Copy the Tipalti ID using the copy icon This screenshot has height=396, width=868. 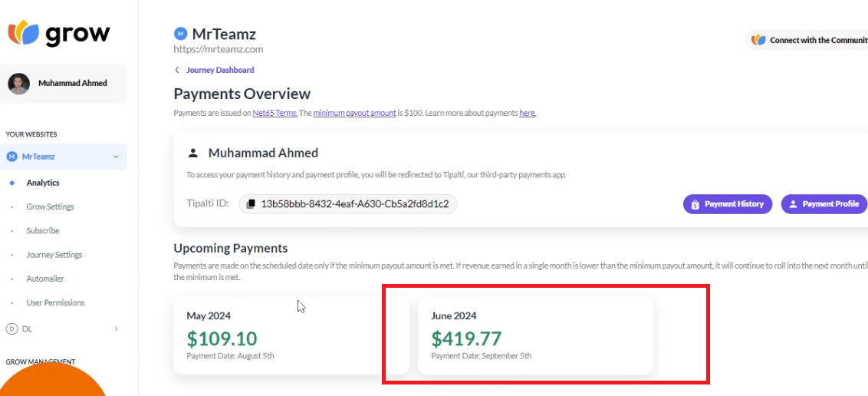tap(251, 204)
